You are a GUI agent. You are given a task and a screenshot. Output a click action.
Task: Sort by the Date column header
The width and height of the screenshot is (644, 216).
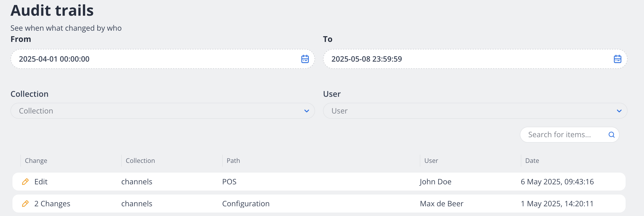(532, 161)
